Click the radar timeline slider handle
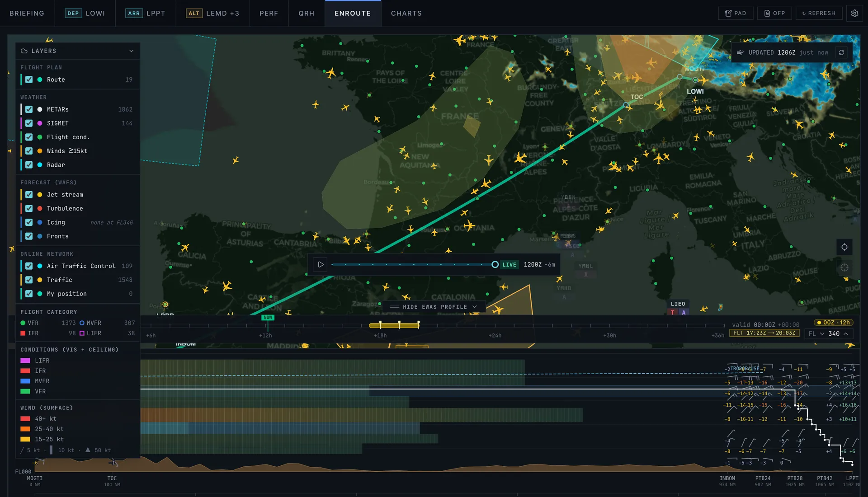Screen dimensions: 868x497 495,265
